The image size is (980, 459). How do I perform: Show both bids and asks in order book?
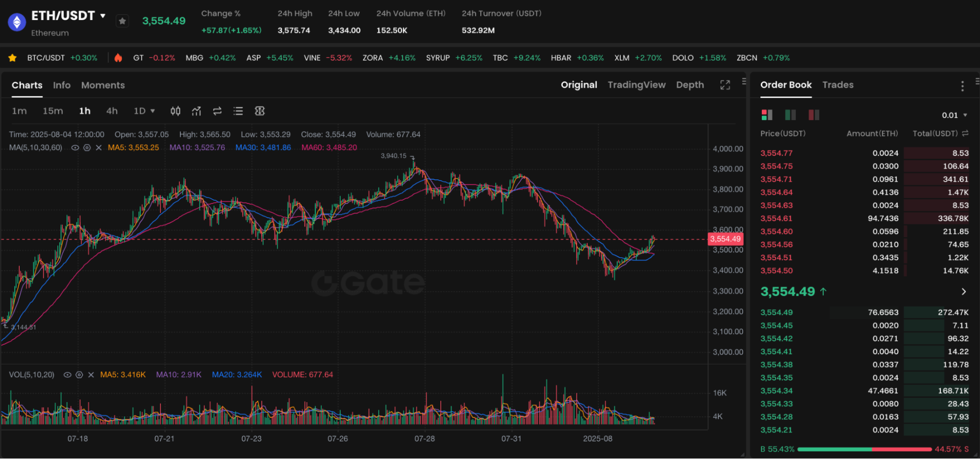point(767,115)
